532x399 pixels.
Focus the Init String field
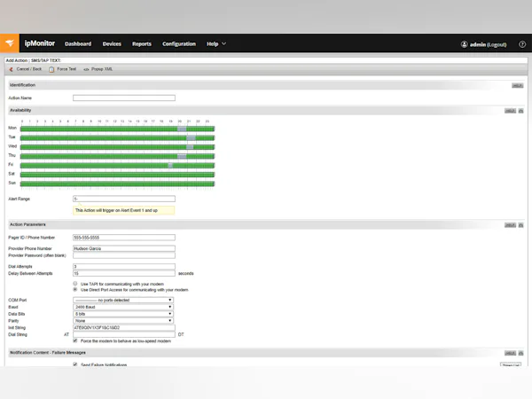coord(124,328)
